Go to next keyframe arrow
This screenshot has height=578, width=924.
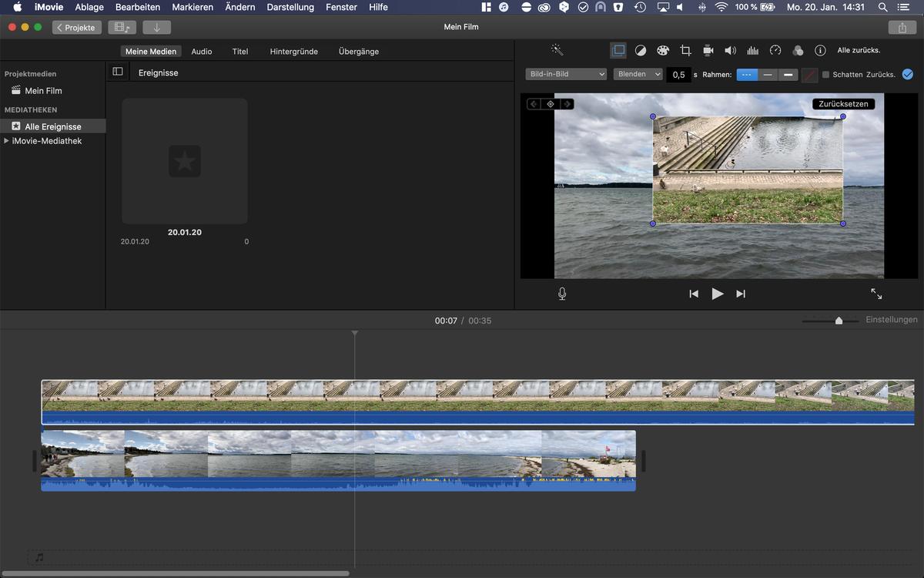point(567,104)
